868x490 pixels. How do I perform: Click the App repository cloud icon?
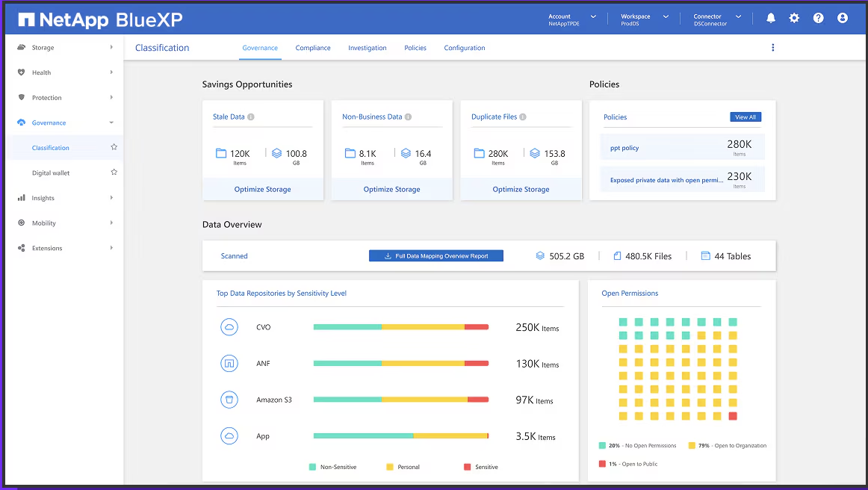tap(229, 435)
